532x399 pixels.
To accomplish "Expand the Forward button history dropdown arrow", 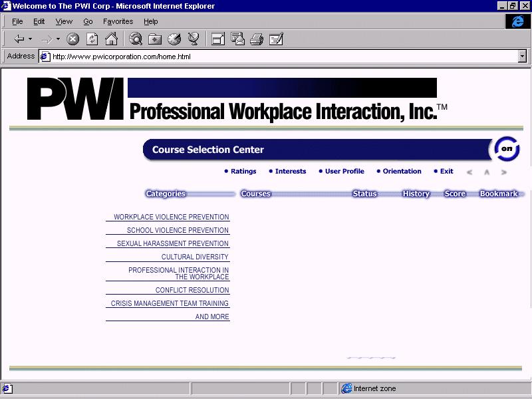I will [58, 39].
